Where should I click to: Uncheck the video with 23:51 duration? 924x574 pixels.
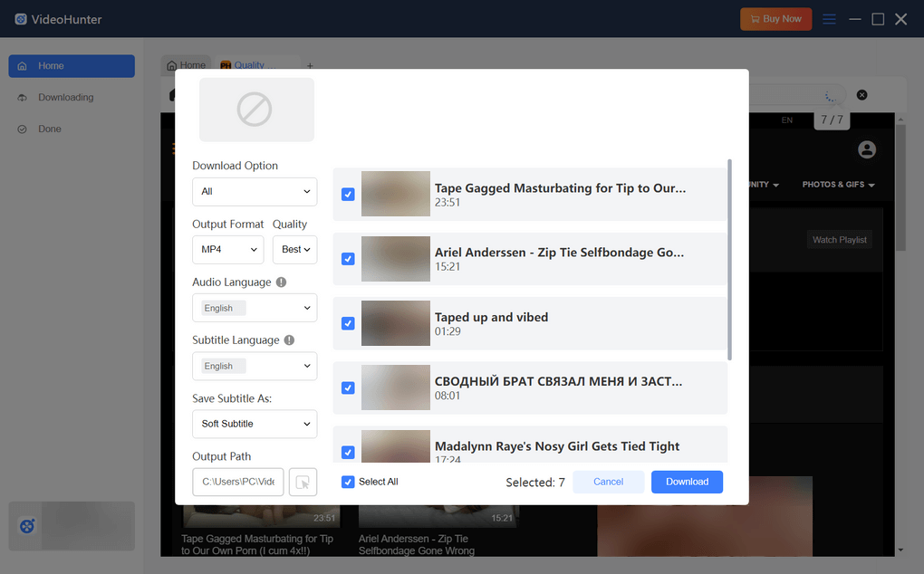[348, 195]
